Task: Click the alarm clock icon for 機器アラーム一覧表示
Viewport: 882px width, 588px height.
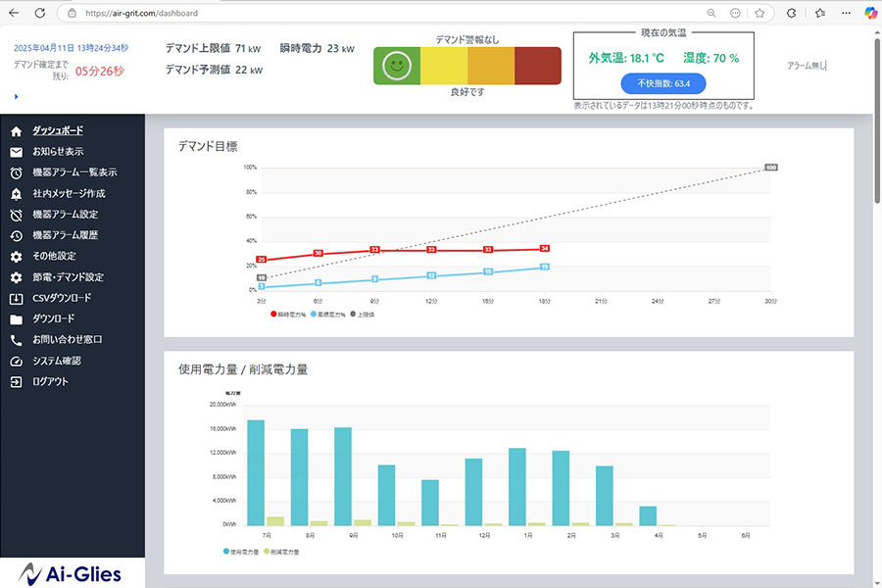Action: point(16,172)
